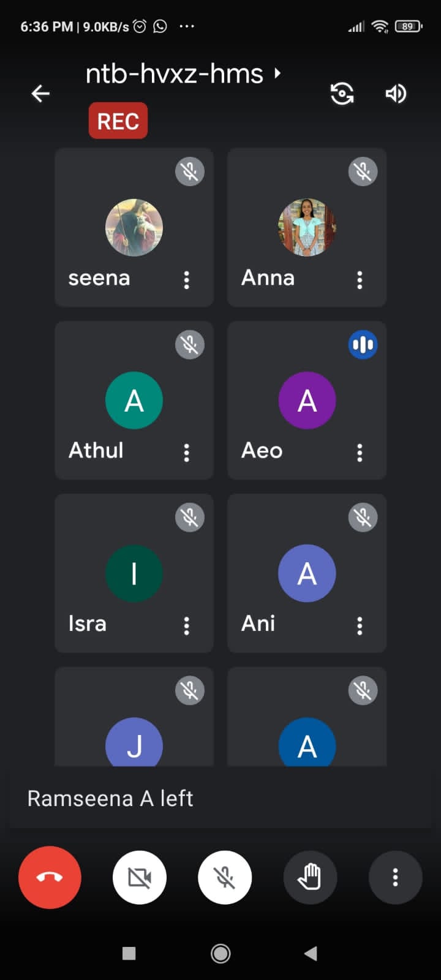This screenshot has width=441, height=980.
Task: Open the three-dot options for Ani
Action: 360,625
